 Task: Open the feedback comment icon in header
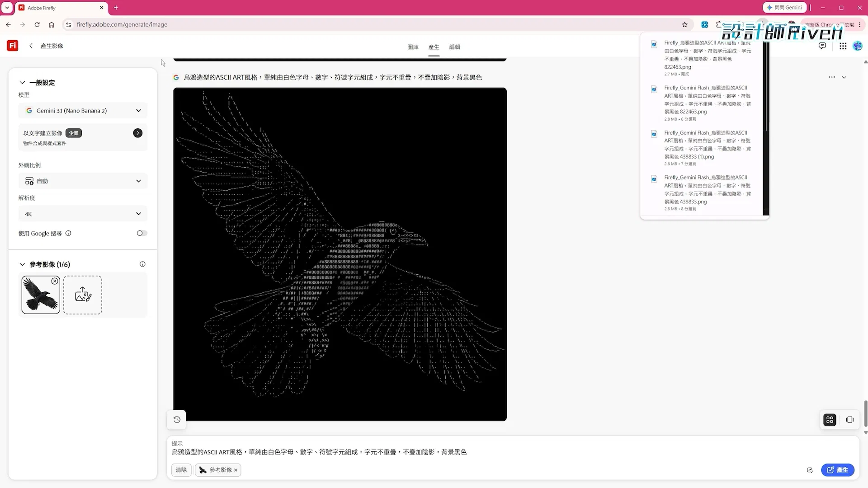[822, 46]
